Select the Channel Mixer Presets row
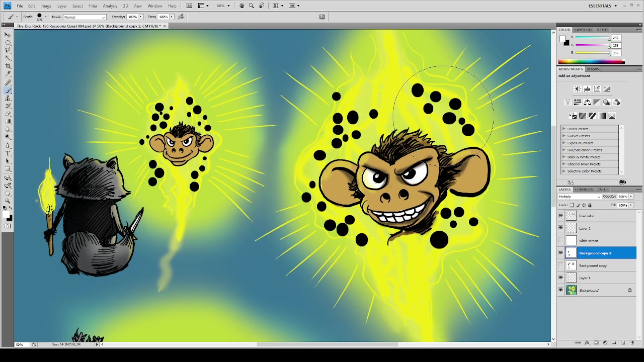Screen dimensions: 644x362 point(590,164)
